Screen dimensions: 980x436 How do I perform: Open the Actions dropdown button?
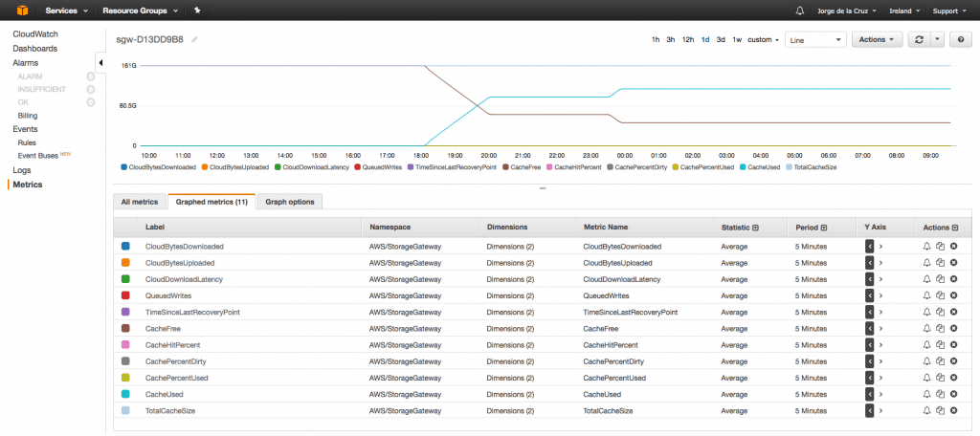(x=877, y=39)
